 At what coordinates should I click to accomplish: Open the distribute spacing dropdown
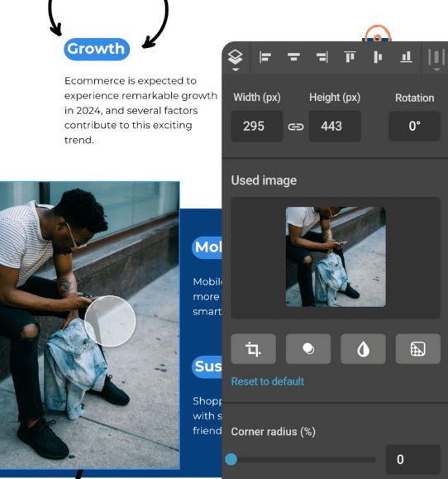(x=436, y=60)
